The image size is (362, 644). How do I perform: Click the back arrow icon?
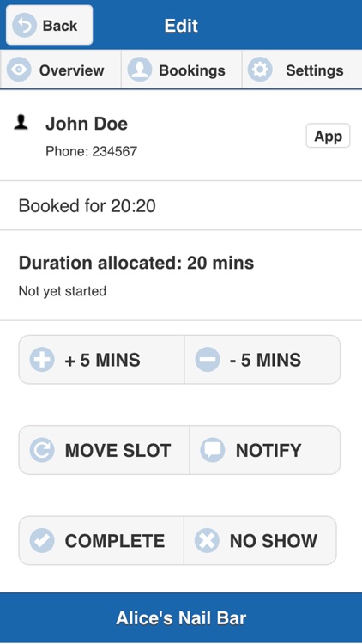[x=24, y=26]
